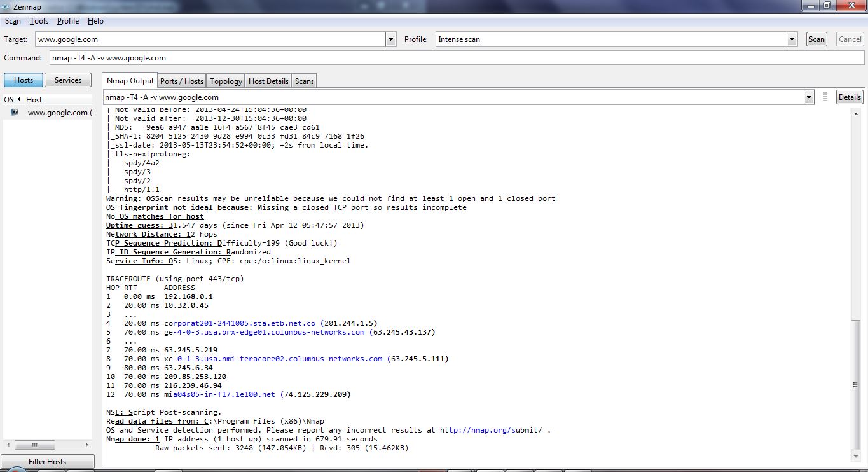The image size is (868, 472).
Task: Click hostname corporat201-2441005.sta.etb.net.co
Action: pyautogui.click(x=240, y=323)
